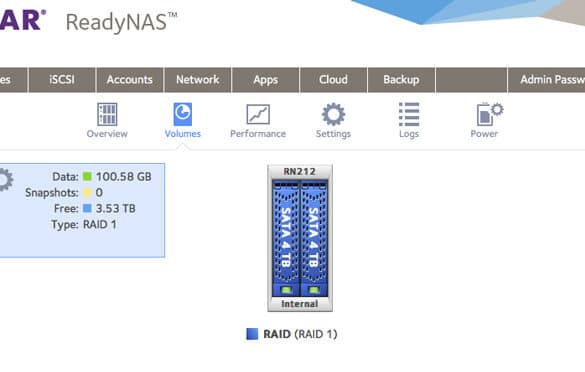Click the Admin Password tab
The image size is (585, 372).
(x=547, y=79)
